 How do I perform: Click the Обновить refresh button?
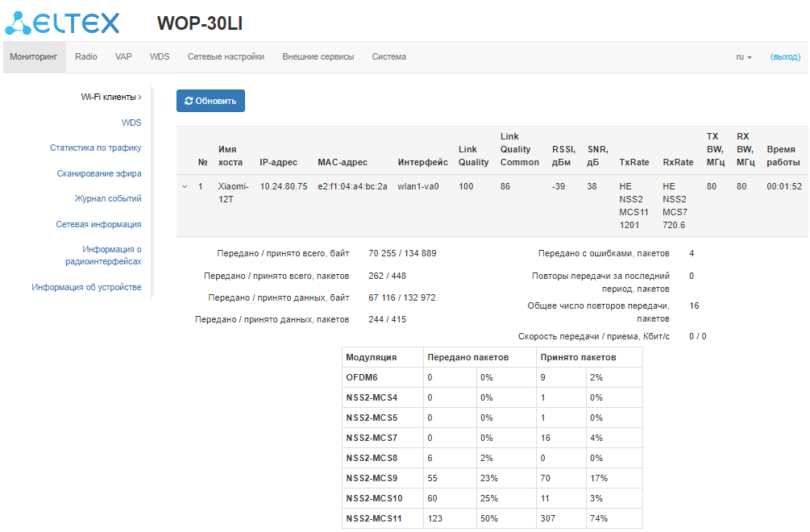tap(210, 101)
